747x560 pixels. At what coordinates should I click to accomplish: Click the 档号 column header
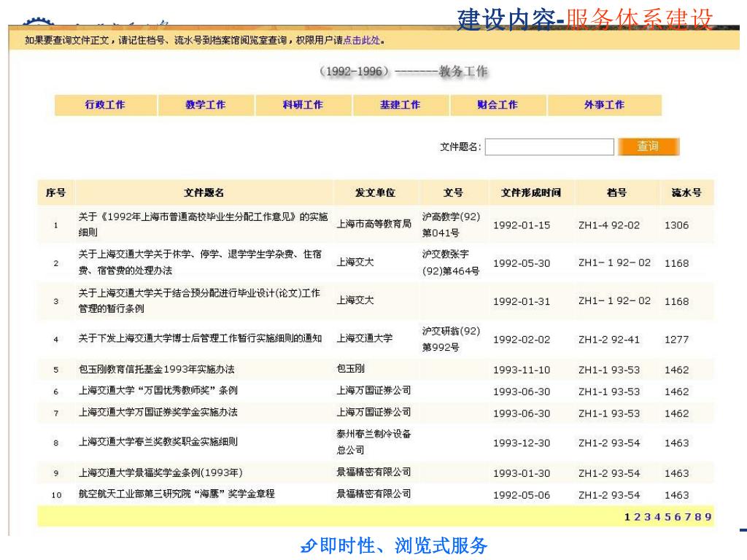pos(616,192)
